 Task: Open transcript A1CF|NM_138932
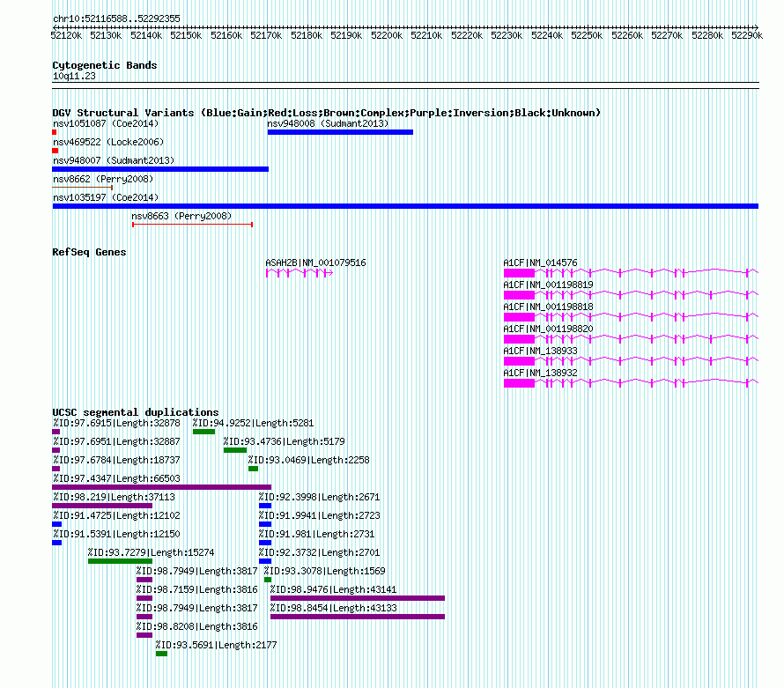pos(540,373)
